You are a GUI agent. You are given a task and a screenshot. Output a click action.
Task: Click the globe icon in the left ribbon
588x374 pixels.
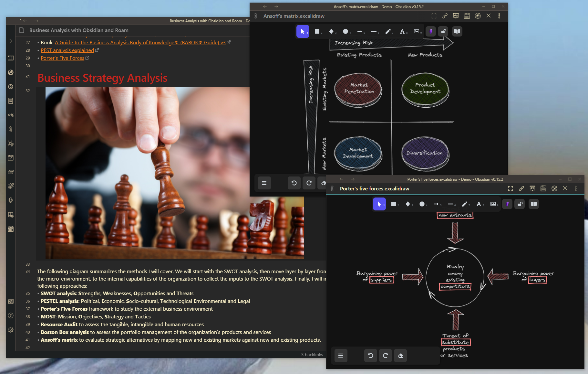11,72
